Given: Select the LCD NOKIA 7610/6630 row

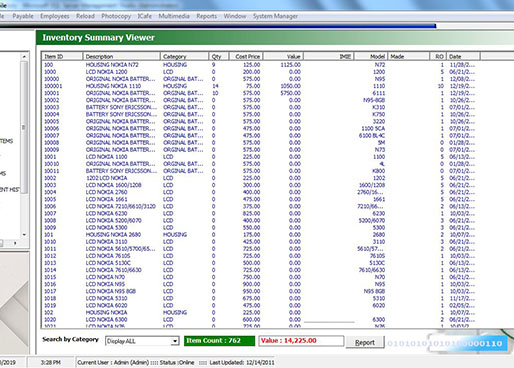Looking at the screenshot, I should pos(260,270).
